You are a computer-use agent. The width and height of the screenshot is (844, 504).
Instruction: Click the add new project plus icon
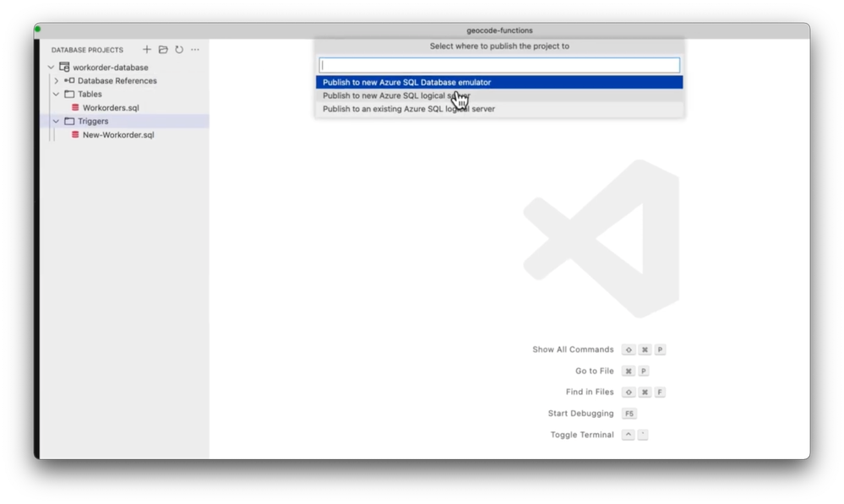(146, 50)
